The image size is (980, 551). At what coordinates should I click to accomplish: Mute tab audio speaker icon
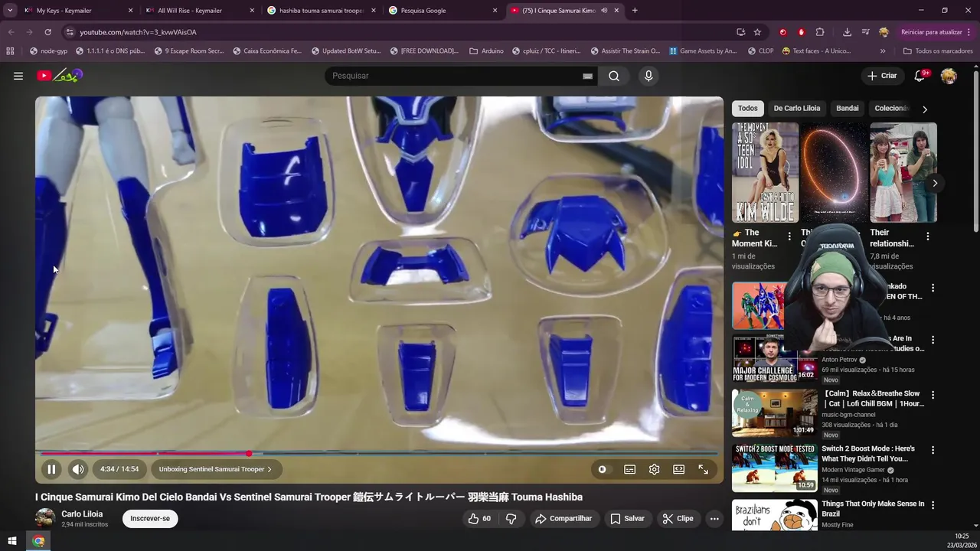click(604, 11)
